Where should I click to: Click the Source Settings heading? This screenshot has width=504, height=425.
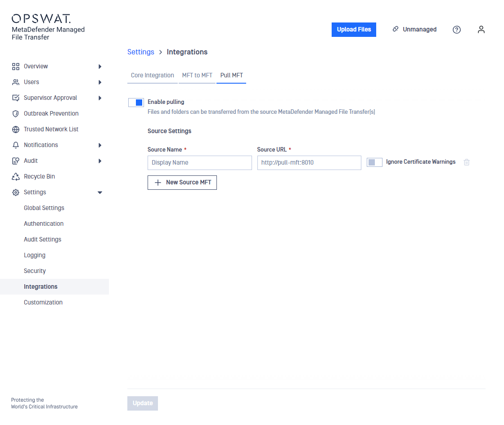[169, 131]
